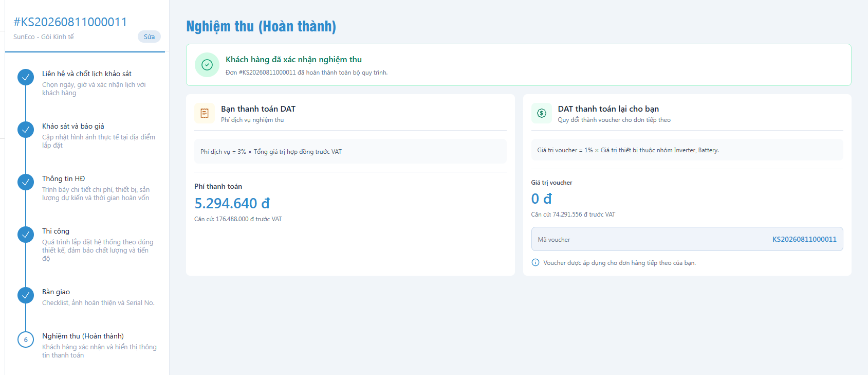Click the Căn cứ: 74.291.556 đ trước VAT text

tap(573, 215)
